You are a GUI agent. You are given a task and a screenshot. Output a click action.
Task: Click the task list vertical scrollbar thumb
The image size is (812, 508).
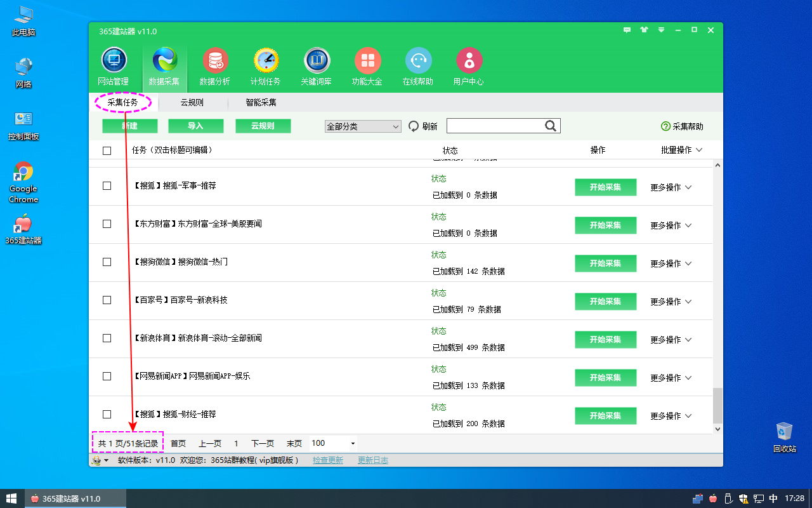(x=717, y=406)
